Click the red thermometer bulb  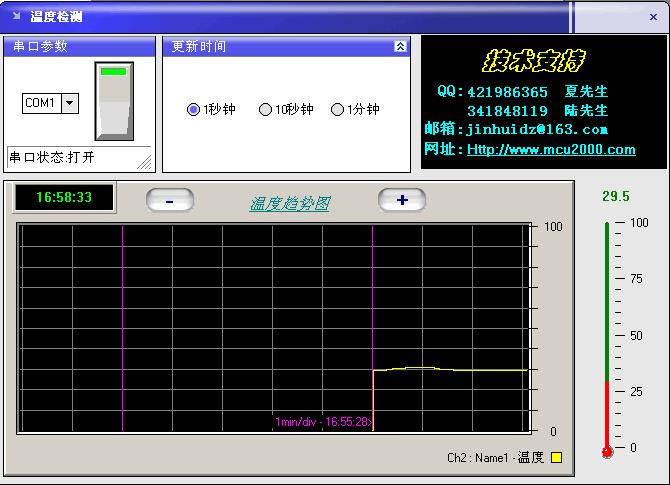click(x=607, y=451)
